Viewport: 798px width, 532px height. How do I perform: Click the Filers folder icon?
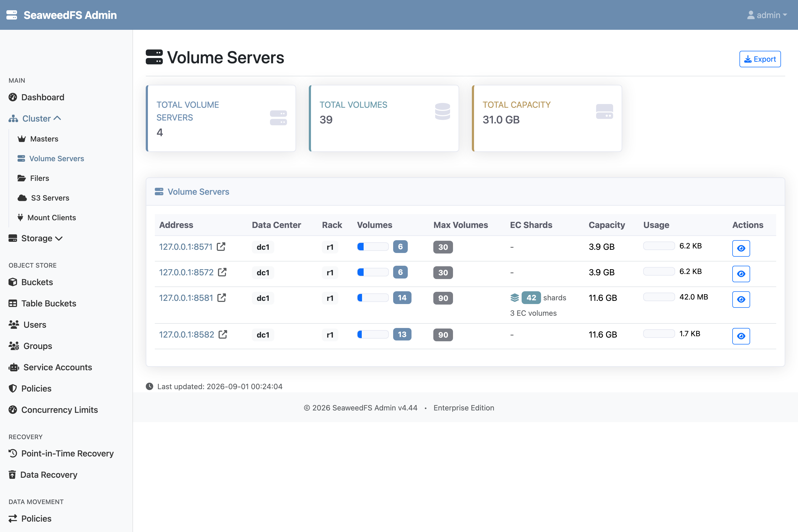pyautogui.click(x=22, y=178)
